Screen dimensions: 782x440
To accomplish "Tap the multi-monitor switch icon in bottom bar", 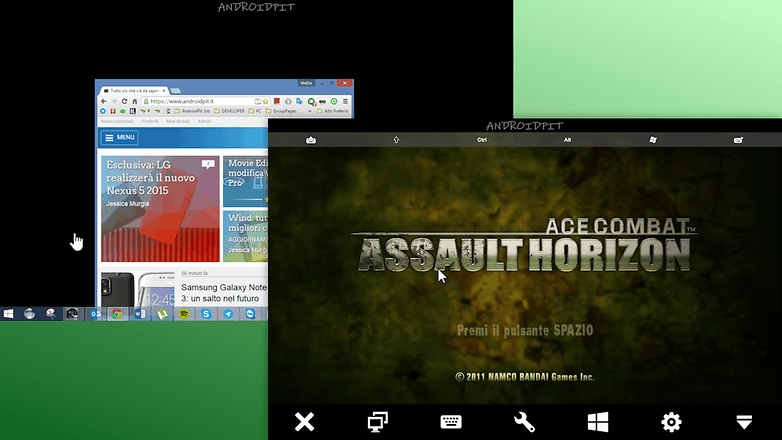I will pos(378,422).
